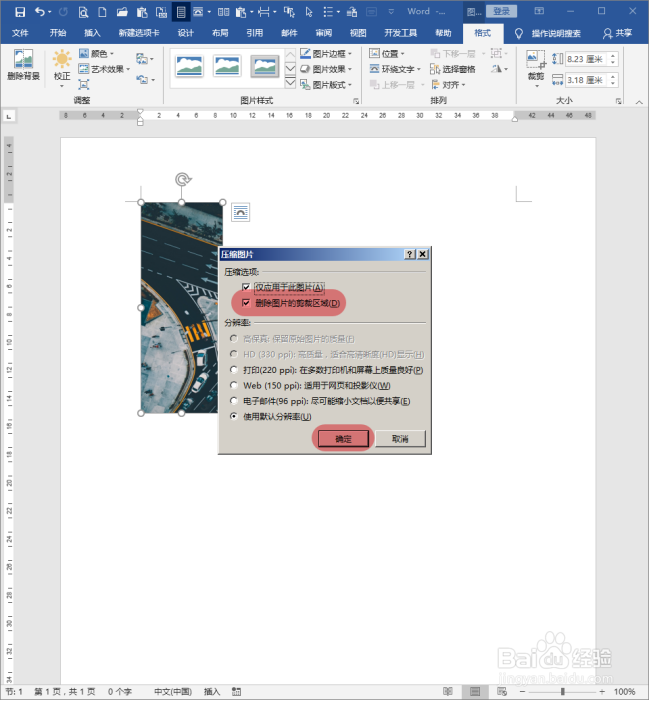Click OK (确定) in Compress Pictures dialog
649x701 pixels.
343,439
